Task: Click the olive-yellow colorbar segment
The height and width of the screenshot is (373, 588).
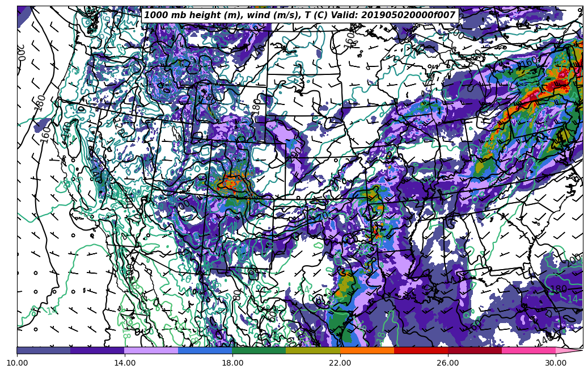Action: [x=313, y=350]
